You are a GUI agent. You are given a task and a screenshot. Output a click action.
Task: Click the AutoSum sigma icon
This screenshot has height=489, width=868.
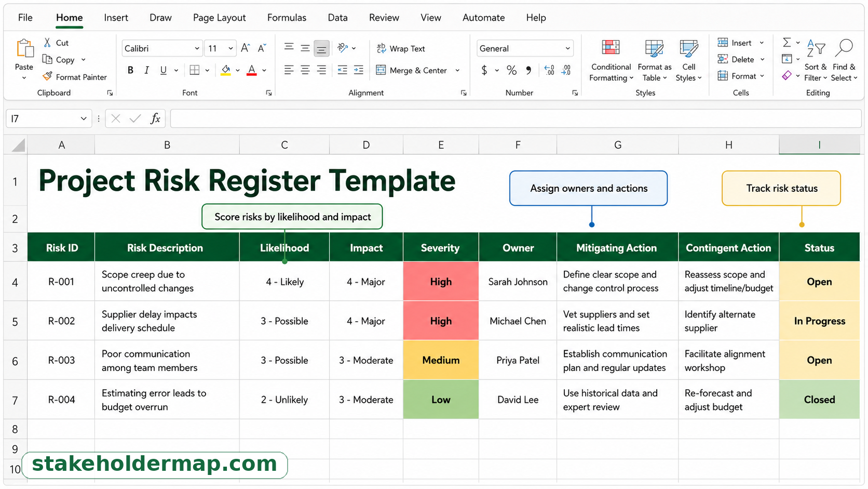(x=787, y=43)
